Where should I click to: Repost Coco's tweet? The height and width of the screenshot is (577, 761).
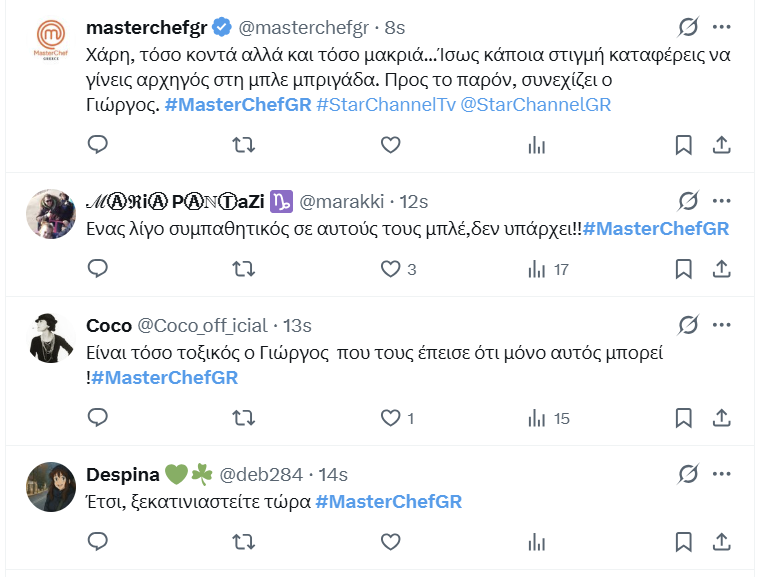point(243,418)
